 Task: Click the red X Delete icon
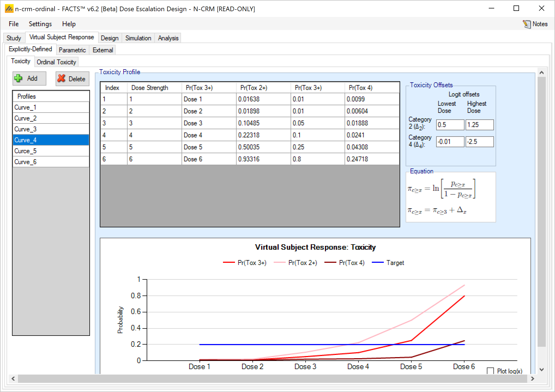pos(62,79)
